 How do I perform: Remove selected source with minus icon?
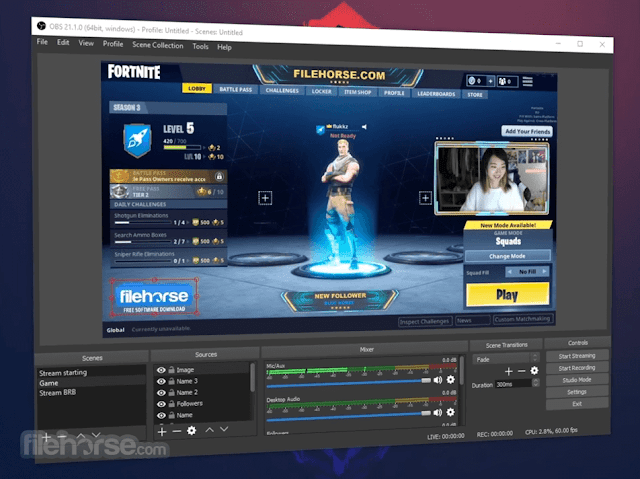pos(177,431)
